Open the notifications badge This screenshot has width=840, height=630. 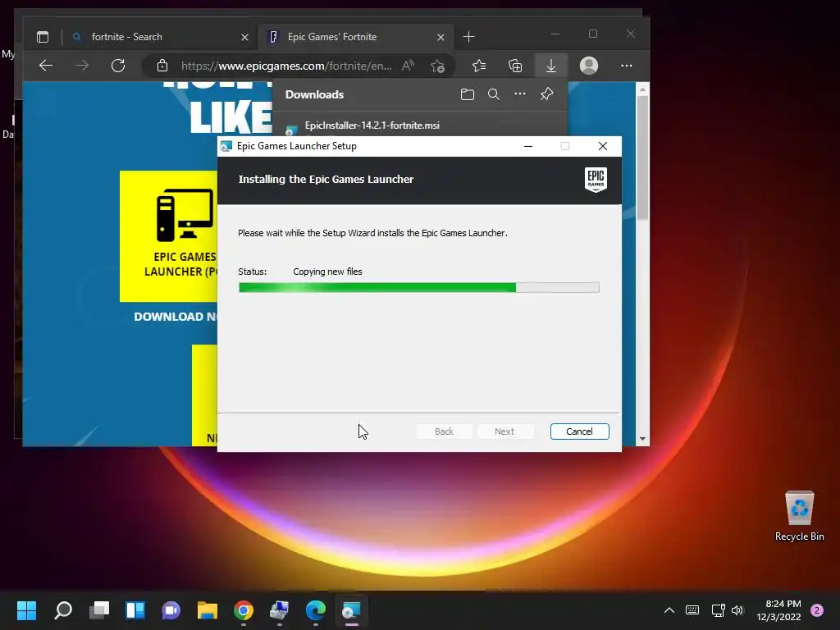click(x=817, y=610)
